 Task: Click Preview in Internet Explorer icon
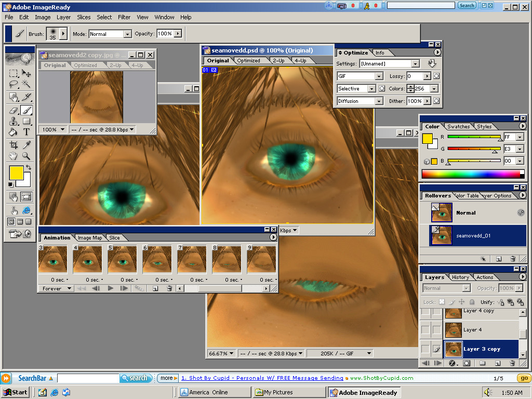26,210
